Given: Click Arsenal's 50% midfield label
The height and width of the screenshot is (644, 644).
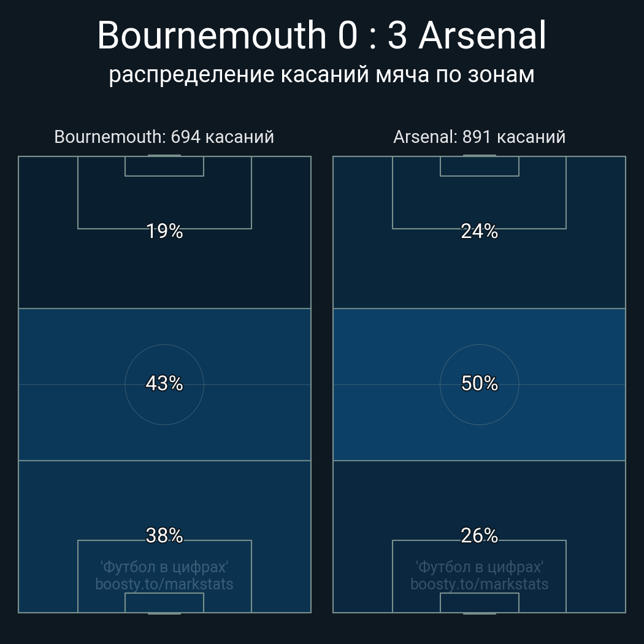Looking at the screenshot, I should coord(479,383).
